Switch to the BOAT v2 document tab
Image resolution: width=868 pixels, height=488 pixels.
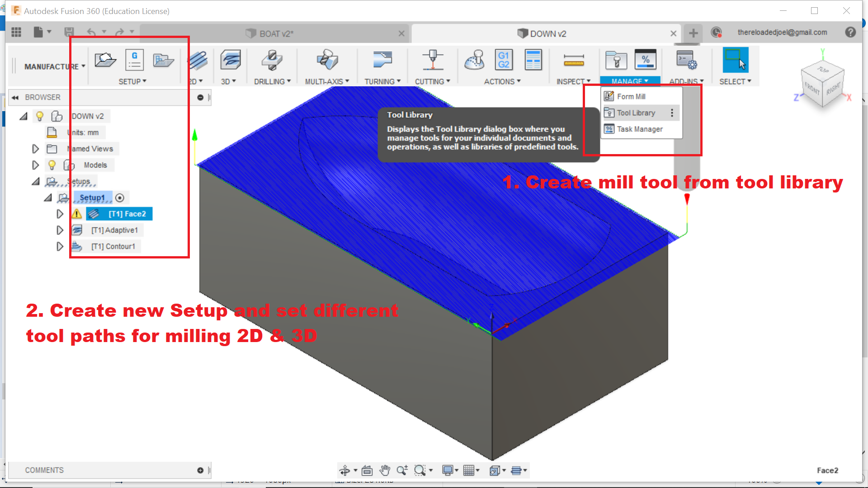pos(276,34)
